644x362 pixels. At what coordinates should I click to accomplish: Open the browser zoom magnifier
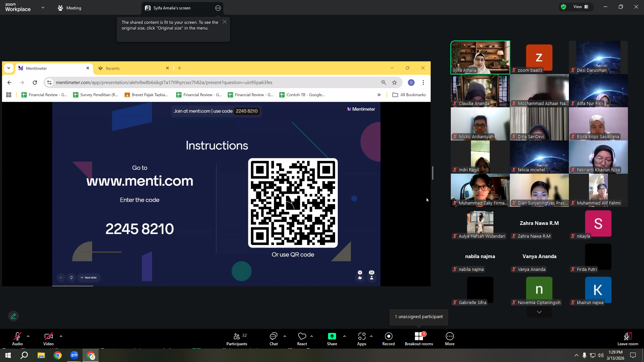(x=384, y=82)
